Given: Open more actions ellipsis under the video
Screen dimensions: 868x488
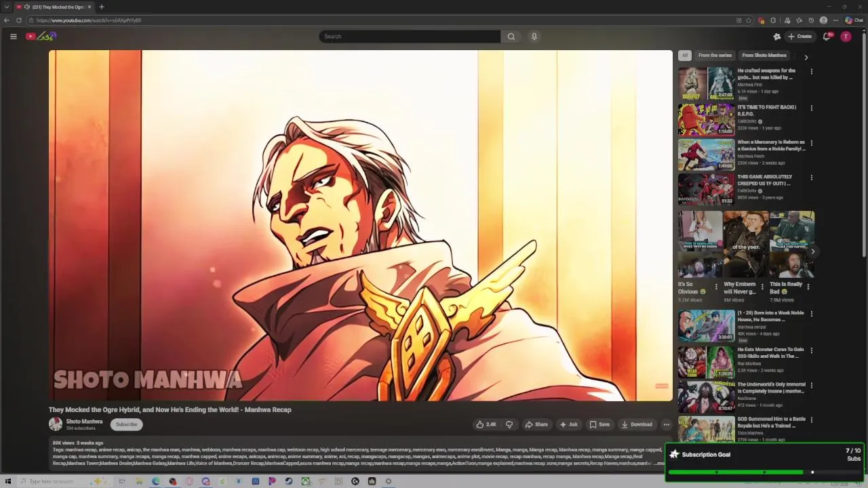Looking at the screenshot, I should (667, 424).
